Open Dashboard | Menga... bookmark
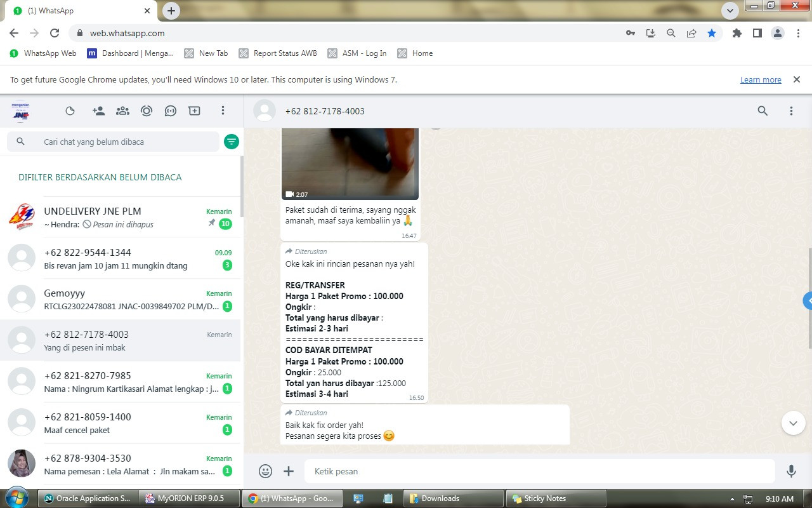This screenshot has height=508, width=812. point(131,53)
